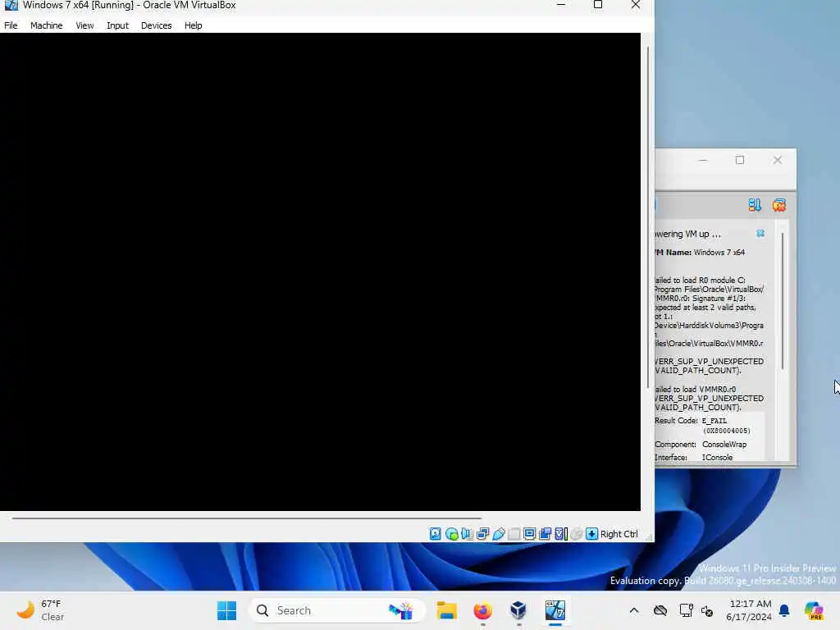Open the Devices menu

click(x=157, y=25)
